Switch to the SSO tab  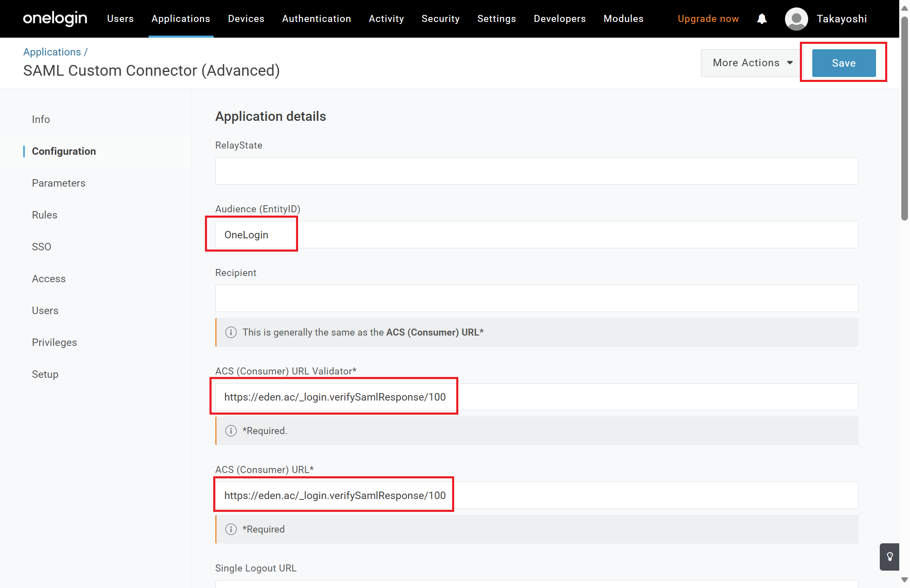pos(41,247)
